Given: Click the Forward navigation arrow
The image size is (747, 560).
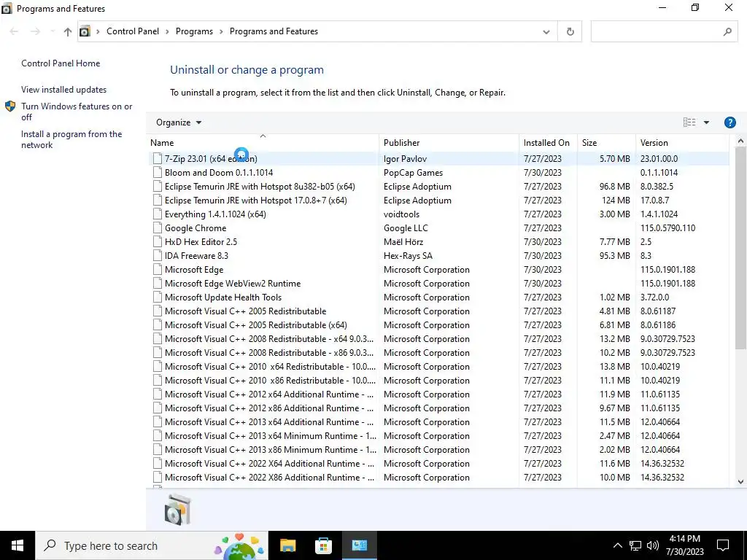Looking at the screenshot, I should pos(35,31).
